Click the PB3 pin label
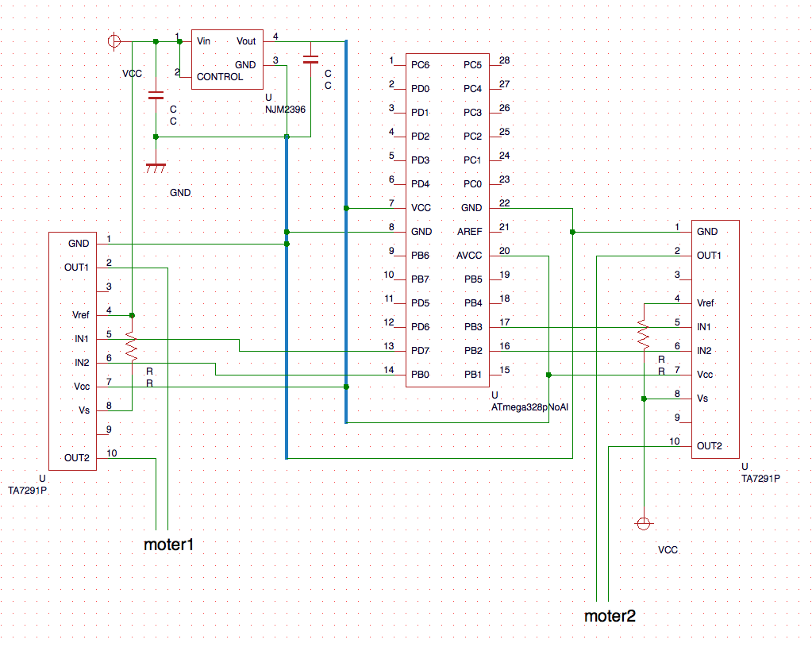The height and width of the screenshot is (647, 812). click(x=473, y=327)
